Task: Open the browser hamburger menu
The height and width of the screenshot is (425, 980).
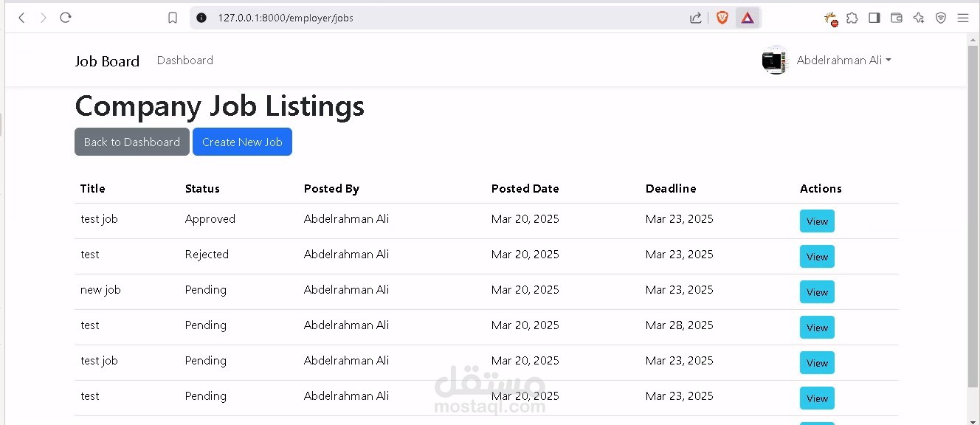Action: pyautogui.click(x=963, y=18)
